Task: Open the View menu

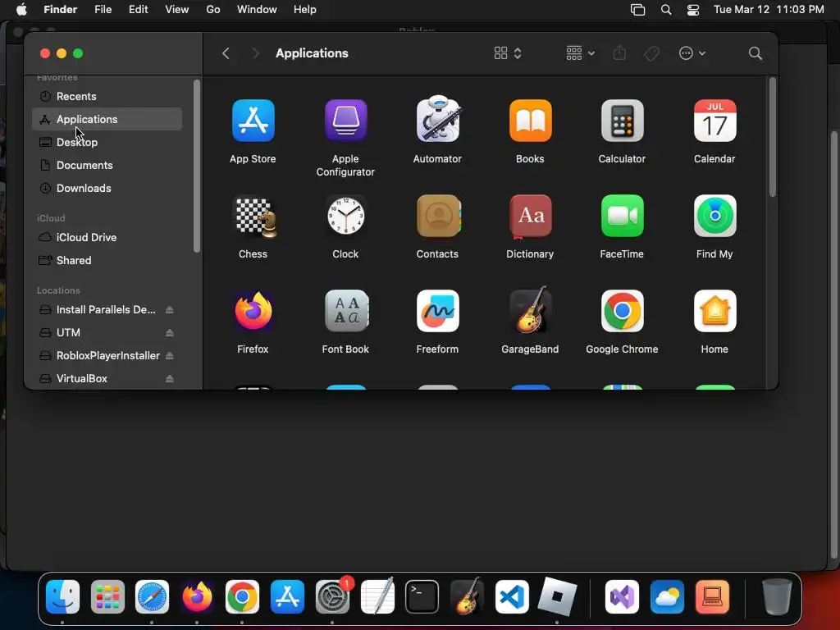Action: [x=177, y=9]
